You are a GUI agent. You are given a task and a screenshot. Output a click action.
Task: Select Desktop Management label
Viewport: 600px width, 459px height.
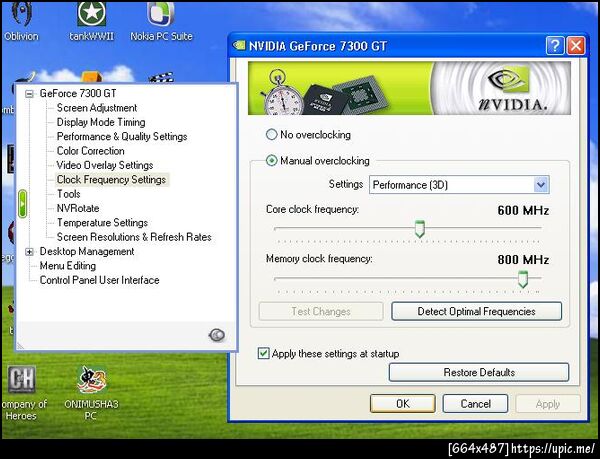pyautogui.click(x=87, y=252)
